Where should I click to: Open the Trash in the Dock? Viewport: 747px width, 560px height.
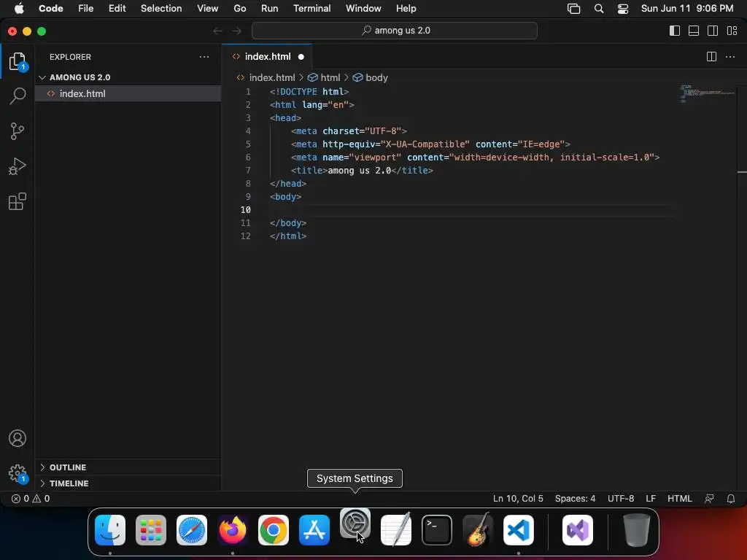coord(636,530)
